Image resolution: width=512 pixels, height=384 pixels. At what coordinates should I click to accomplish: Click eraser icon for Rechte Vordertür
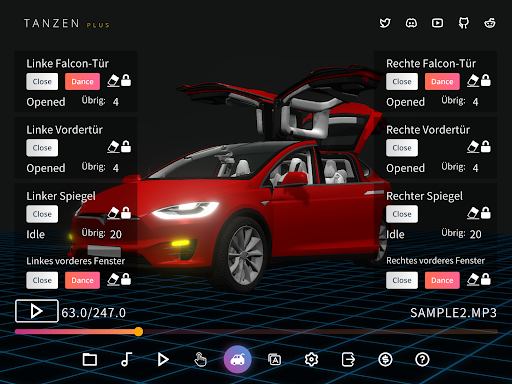[x=473, y=147]
